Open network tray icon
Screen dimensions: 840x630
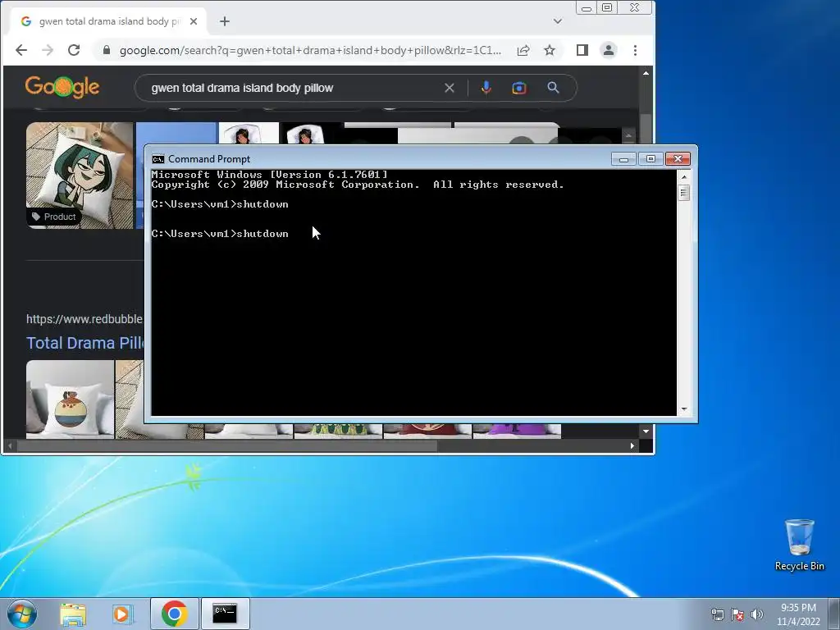(717, 614)
